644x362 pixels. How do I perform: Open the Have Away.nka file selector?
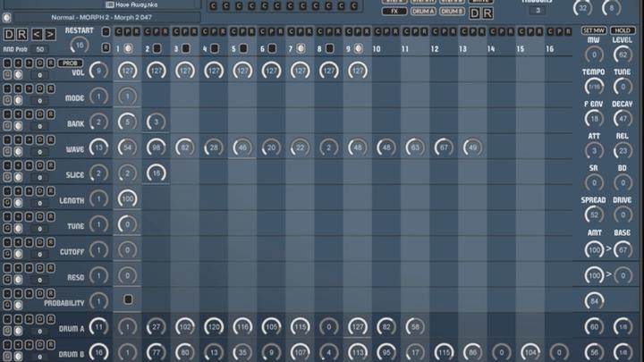click(x=131, y=4)
